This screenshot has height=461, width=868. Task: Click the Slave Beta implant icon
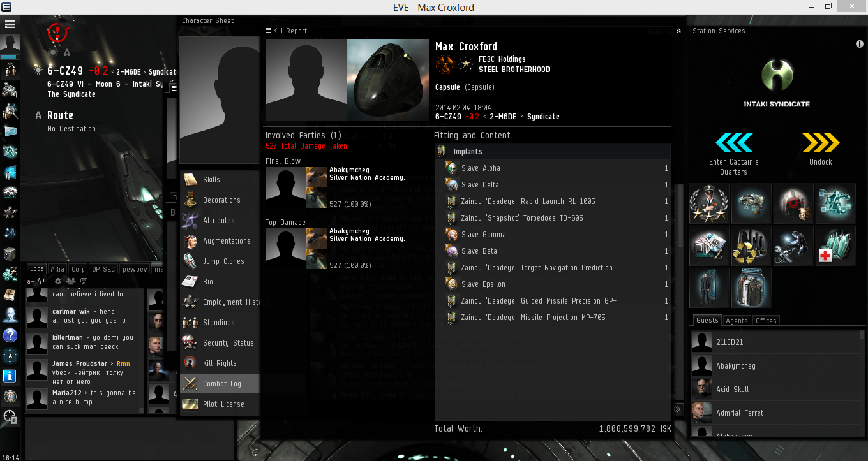click(x=452, y=251)
